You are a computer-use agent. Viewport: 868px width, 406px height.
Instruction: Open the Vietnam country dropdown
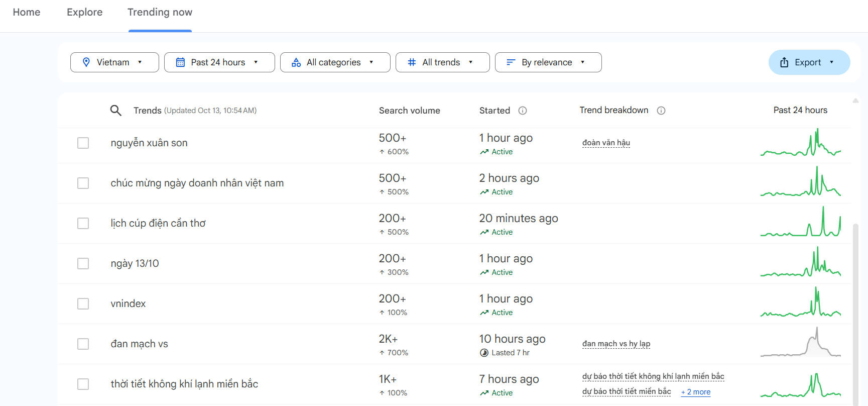[x=114, y=62]
